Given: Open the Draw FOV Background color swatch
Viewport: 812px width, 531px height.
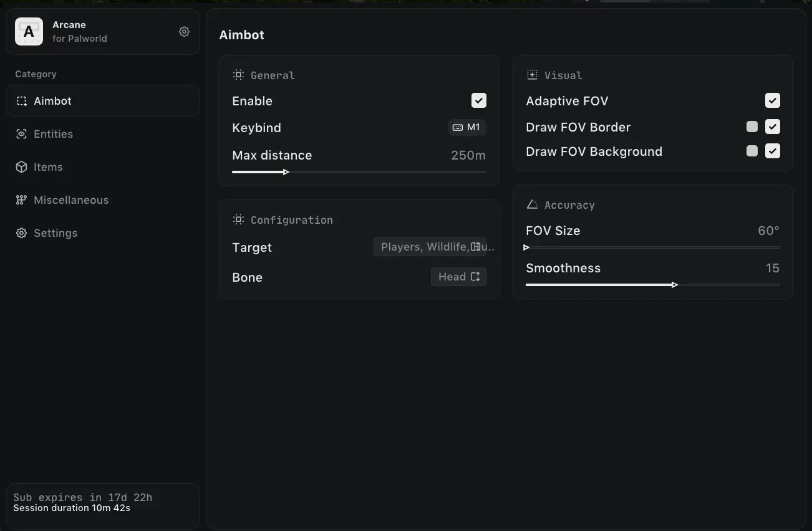Looking at the screenshot, I should click(752, 151).
